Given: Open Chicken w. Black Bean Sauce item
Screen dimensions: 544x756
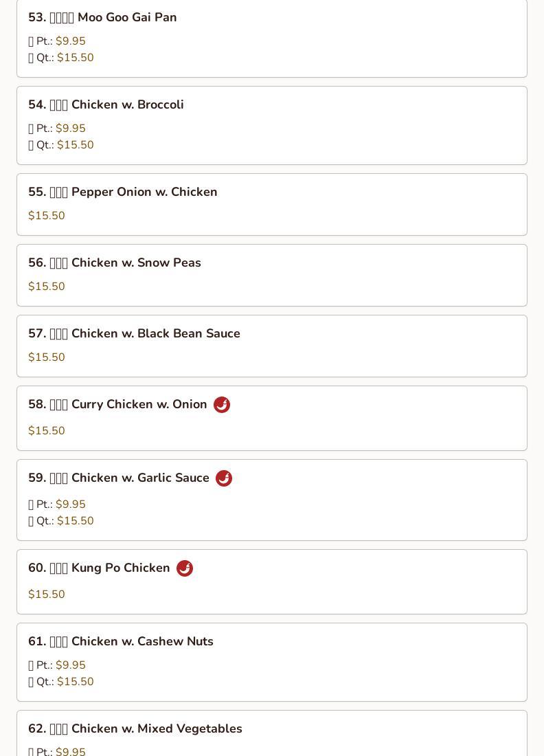Looking at the screenshot, I should (272, 346).
